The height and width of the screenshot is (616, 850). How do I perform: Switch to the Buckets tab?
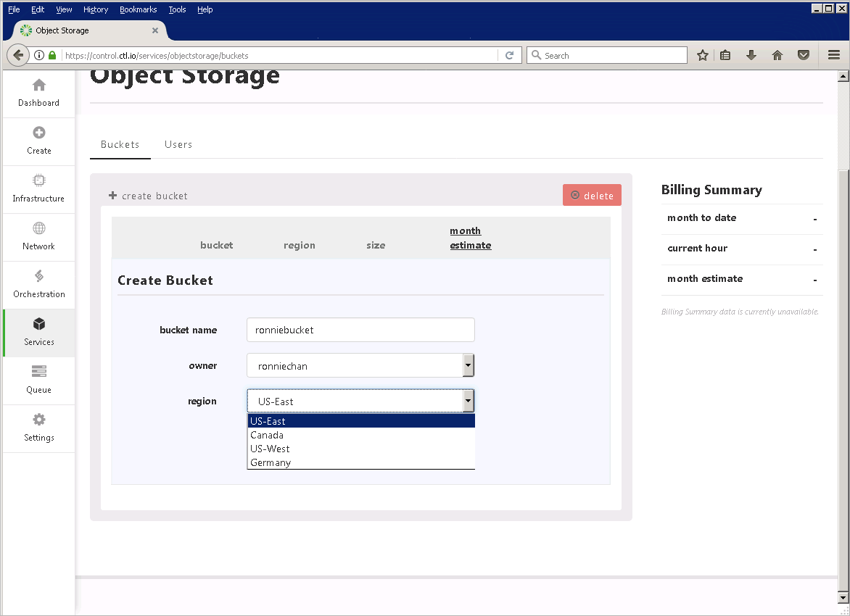click(120, 145)
